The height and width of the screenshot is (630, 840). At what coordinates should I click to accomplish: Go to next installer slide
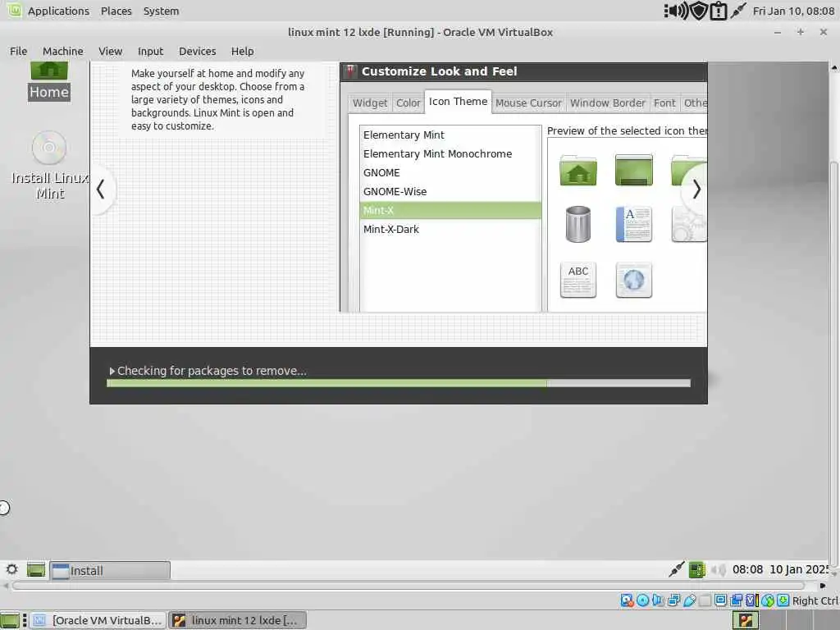(x=696, y=189)
